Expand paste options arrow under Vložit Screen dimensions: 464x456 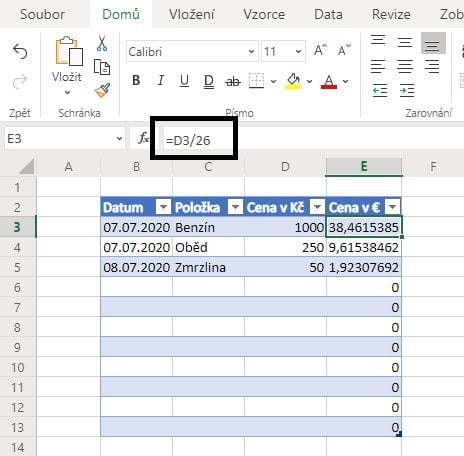(x=67, y=92)
